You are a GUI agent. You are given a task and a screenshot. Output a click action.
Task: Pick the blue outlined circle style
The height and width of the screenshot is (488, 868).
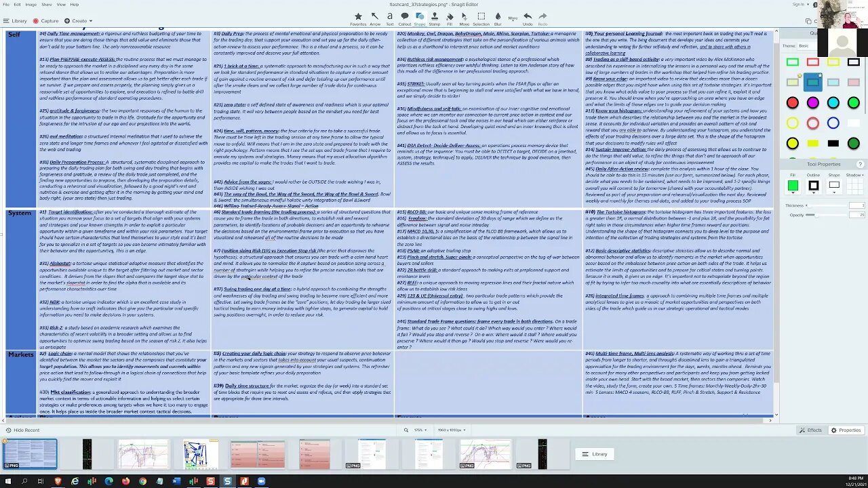[833, 123]
